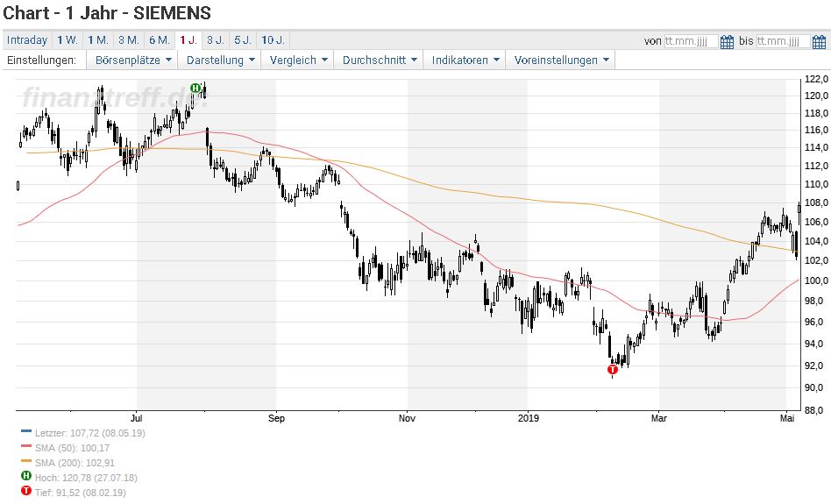This screenshot has height=504, width=831.
Task: Click the red T low marker on chart
Action: click(612, 369)
